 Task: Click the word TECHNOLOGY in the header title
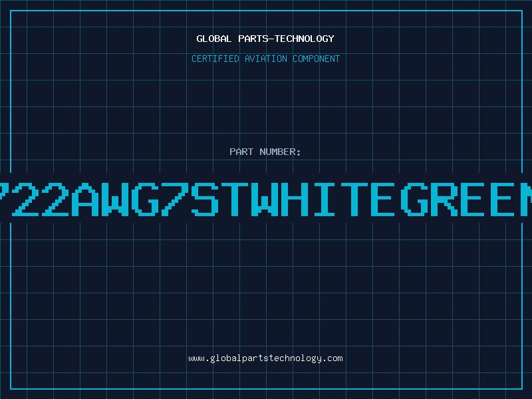304,39
